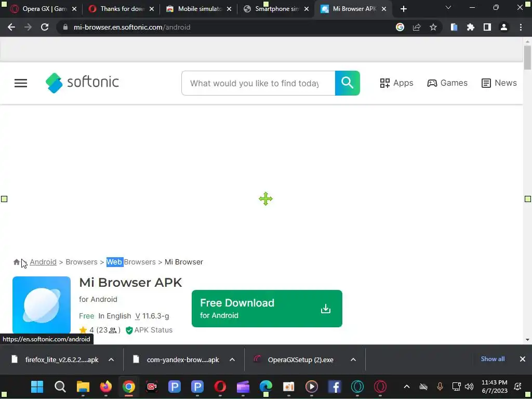Open File Explorer from the taskbar
Viewport: 532px width, 399px height.
(x=83, y=387)
